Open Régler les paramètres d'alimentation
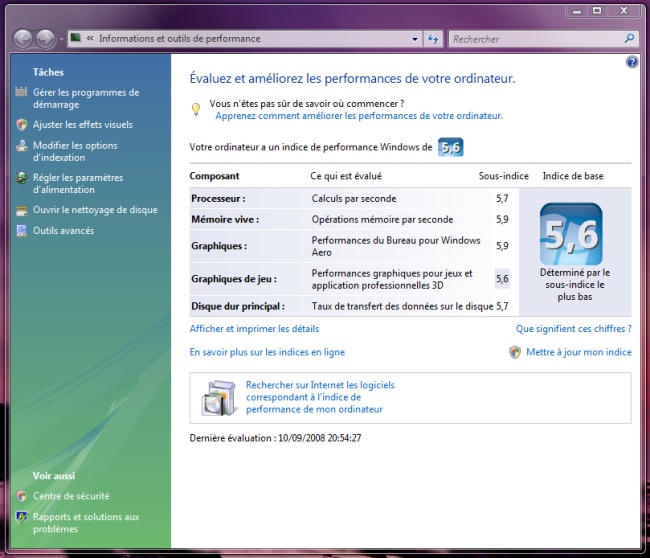Viewport: 650px width, 558px height. (x=78, y=184)
